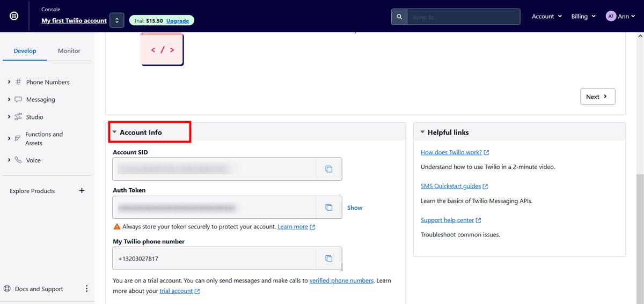The height and width of the screenshot is (304, 644).
Task: Open the account switcher arrows button
Action: click(x=117, y=20)
